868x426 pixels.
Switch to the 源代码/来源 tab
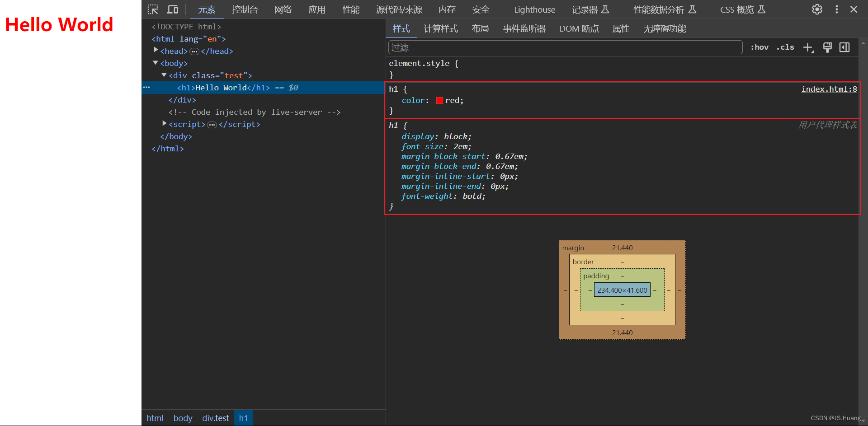coord(399,9)
